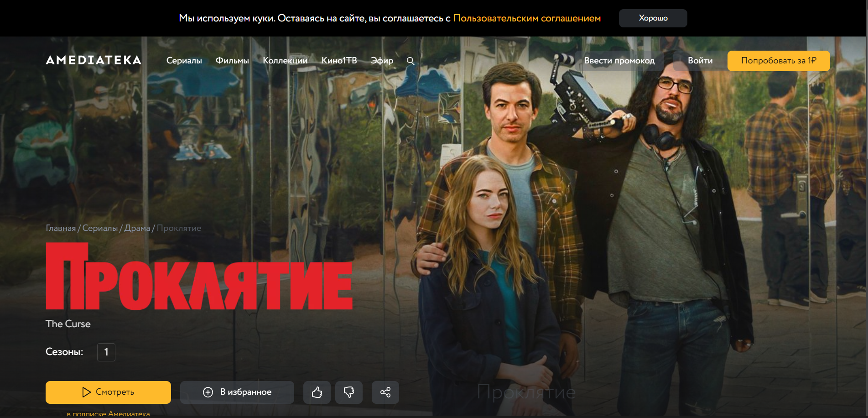The image size is (868, 418).
Task: Open the Фильмы menu
Action: click(232, 61)
